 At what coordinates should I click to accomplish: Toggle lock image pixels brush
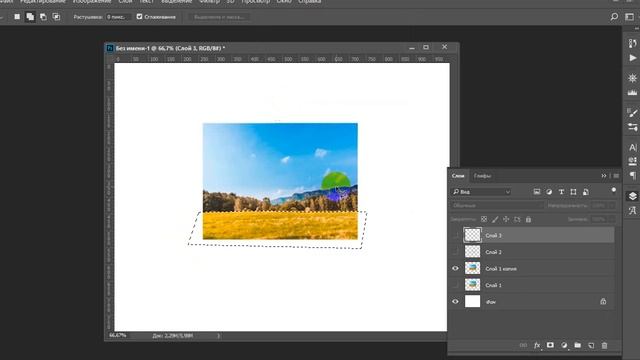click(495, 220)
